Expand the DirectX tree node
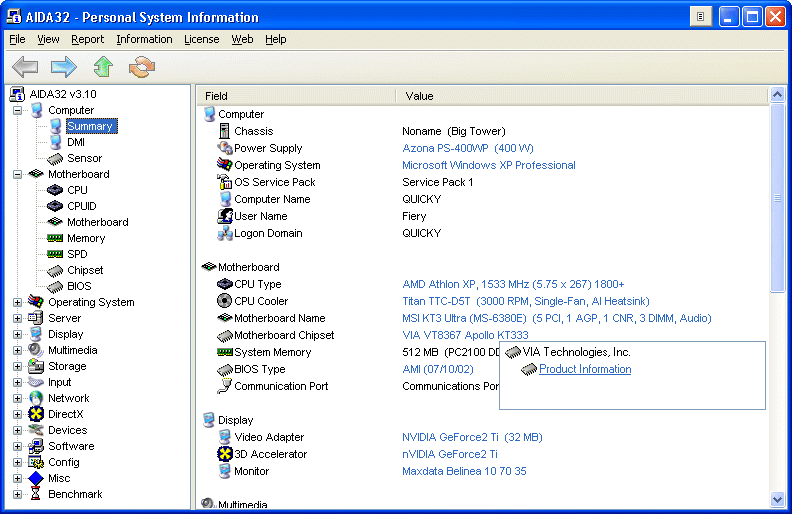 click(x=17, y=415)
